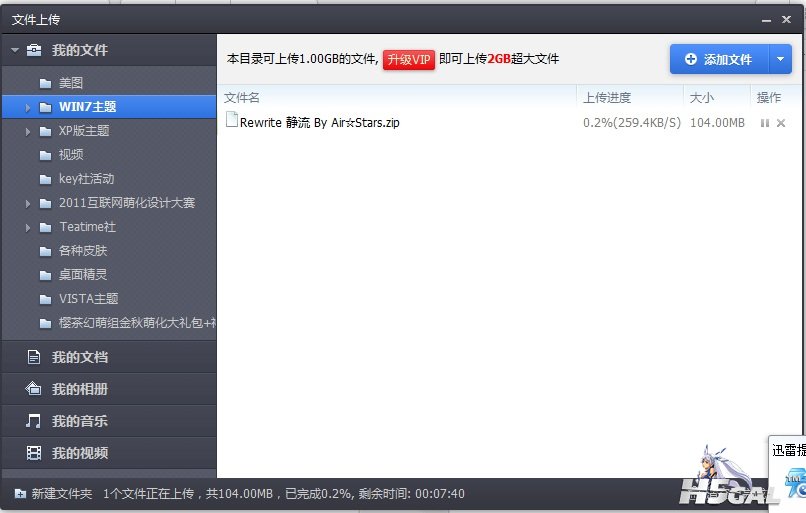806x513 pixels.
Task: Expand the WIN7主题 folder
Action: click(28, 107)
